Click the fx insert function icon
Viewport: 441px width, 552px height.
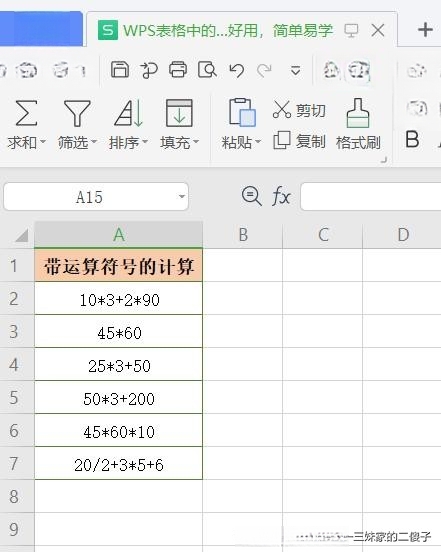281,196
